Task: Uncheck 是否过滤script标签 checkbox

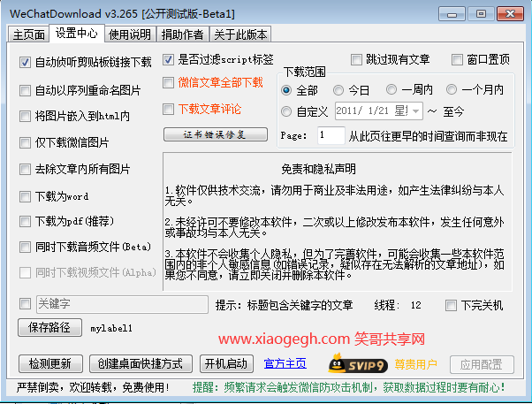Action: pos(168,60)
